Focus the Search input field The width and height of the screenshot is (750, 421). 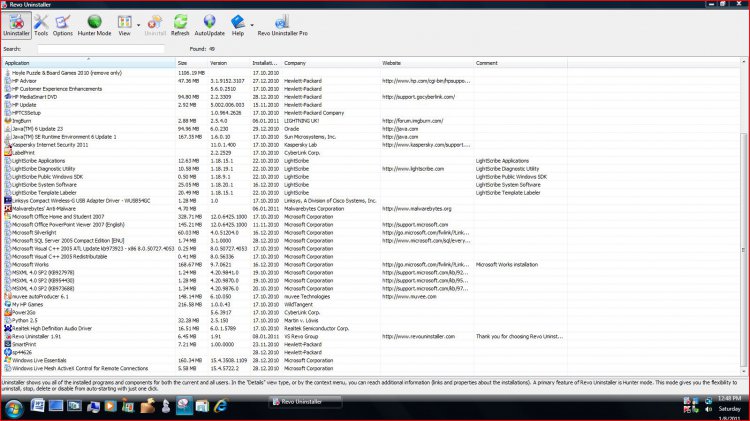(101, 49)
